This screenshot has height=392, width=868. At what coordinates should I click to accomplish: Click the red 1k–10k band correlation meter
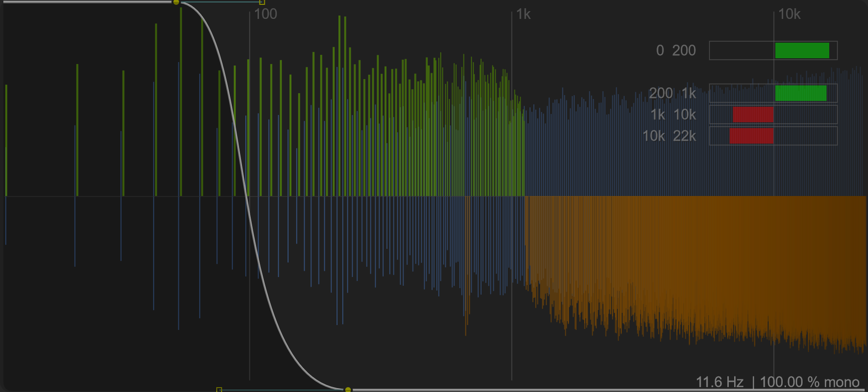pyautogui.click(x=773, y=114)
